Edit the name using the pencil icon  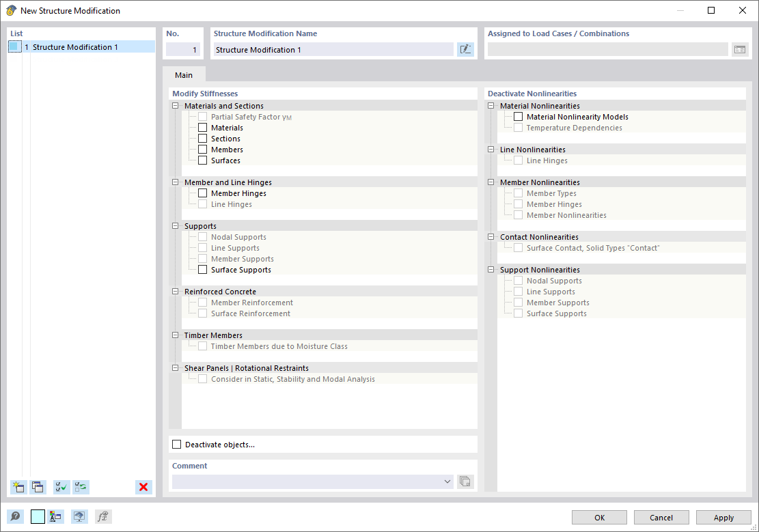click(x=465, y=48)
